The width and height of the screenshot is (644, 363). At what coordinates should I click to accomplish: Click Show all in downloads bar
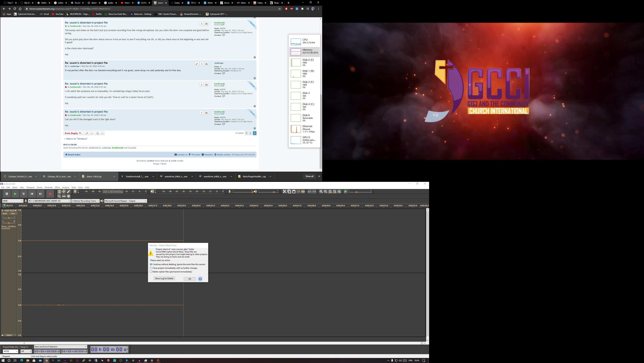[x=309, y=176]
